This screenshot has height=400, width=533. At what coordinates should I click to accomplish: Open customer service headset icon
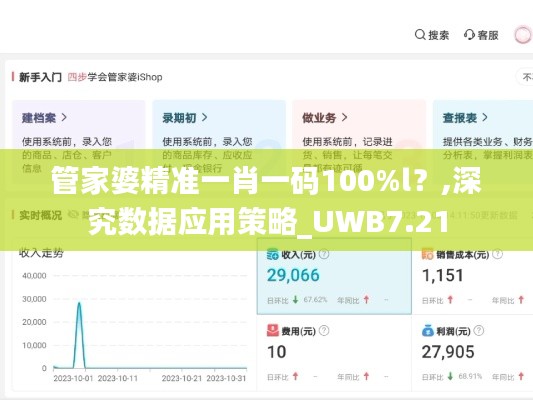(469, 35)
